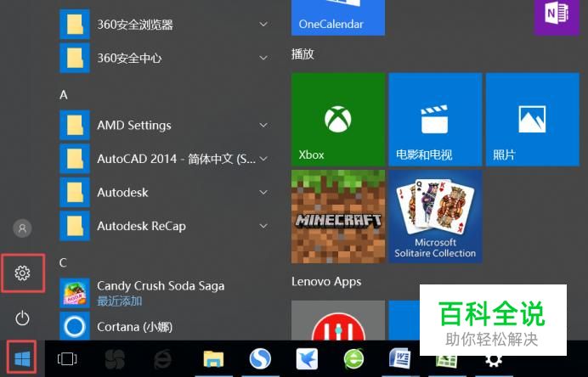
Task: Expand the 360安全浏览器 folder chevron
Action: coord(263,25)
